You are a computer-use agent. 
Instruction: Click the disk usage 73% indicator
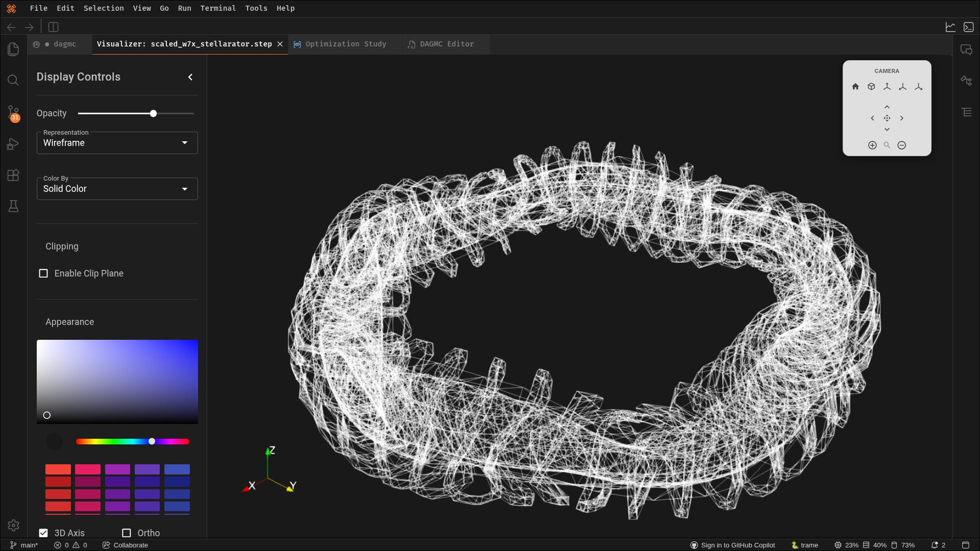(x=902, y=545)
